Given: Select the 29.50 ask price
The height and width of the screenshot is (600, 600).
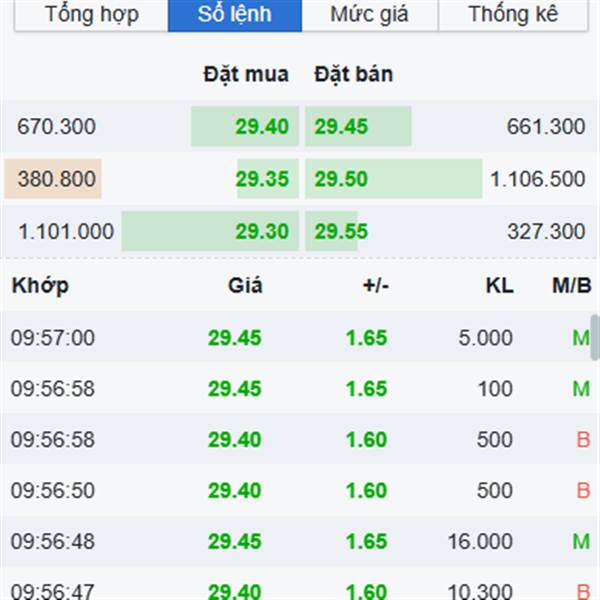Looking at the screenshot, I should pos(341,179).
